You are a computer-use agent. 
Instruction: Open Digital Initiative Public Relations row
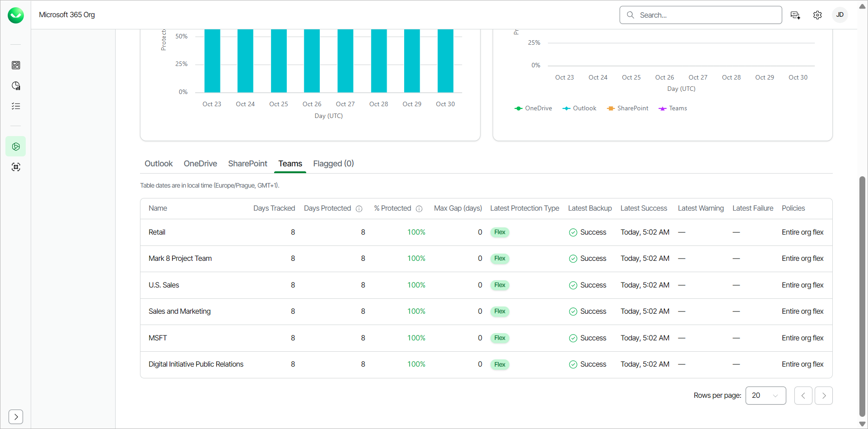[486, 364]
